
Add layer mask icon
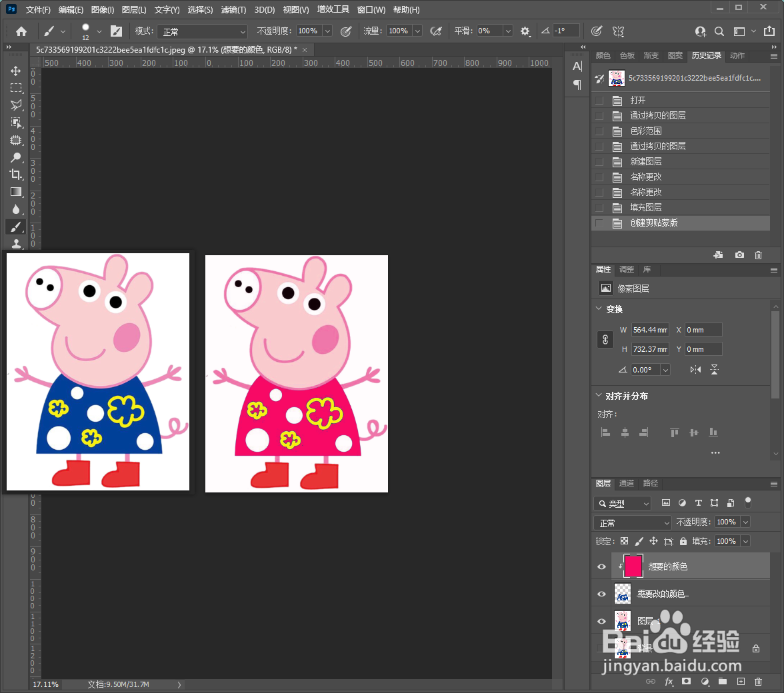tap(687, 682)
